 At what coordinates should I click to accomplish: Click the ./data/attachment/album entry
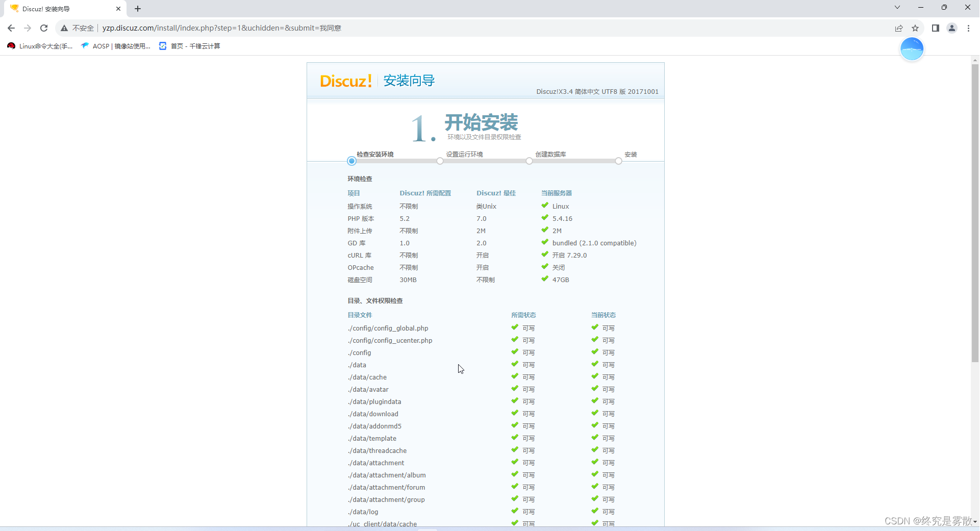coord(387,475)
